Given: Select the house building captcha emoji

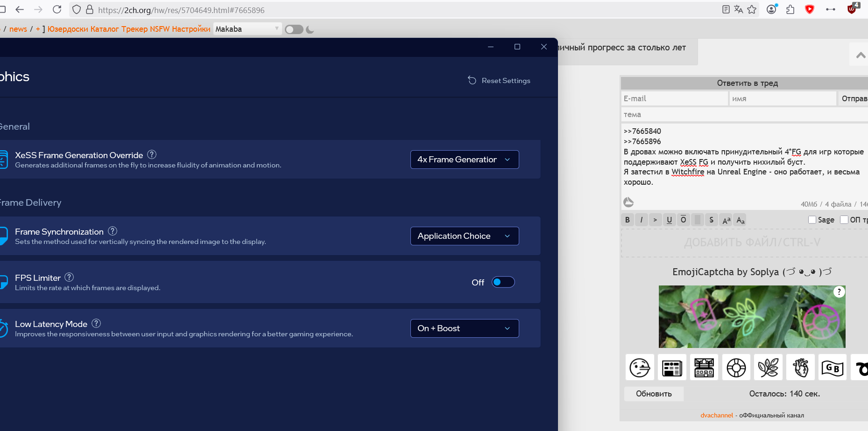Looking at the screenshot, I should tap(704, 368).
